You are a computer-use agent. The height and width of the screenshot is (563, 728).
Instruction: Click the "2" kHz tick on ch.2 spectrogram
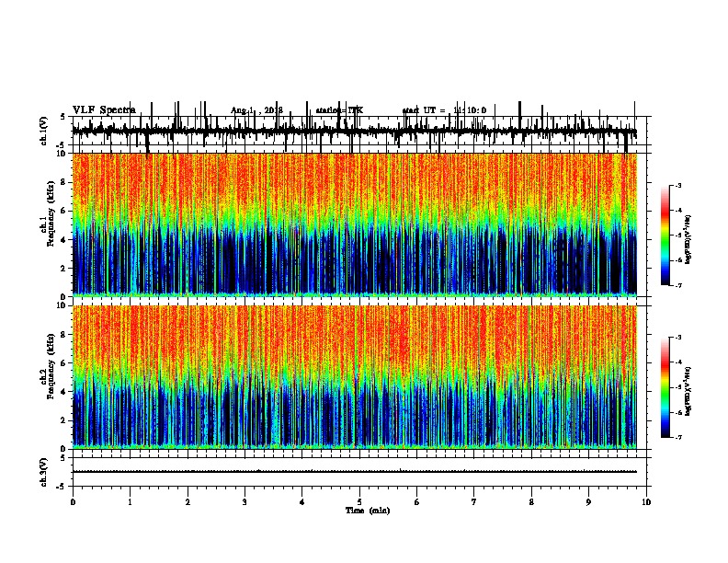click(x=64, y=420)
